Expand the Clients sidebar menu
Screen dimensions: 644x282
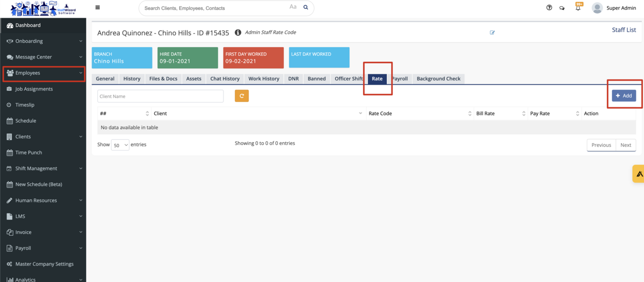pos(44,137)
